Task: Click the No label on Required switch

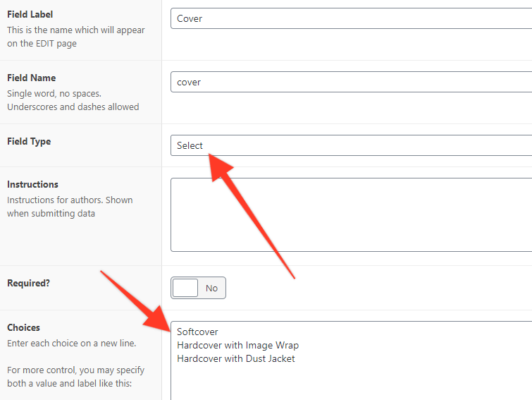Action: tap(211, 289)
